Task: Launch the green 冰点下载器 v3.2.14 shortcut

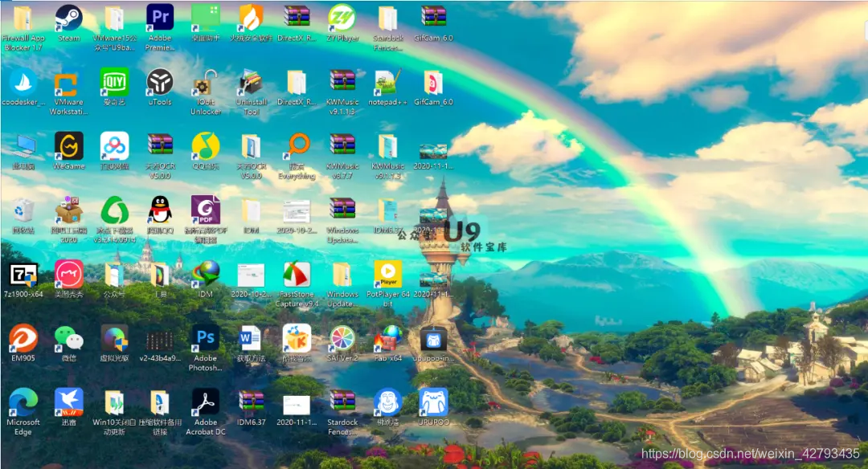Action: click(x=115, y=210)
